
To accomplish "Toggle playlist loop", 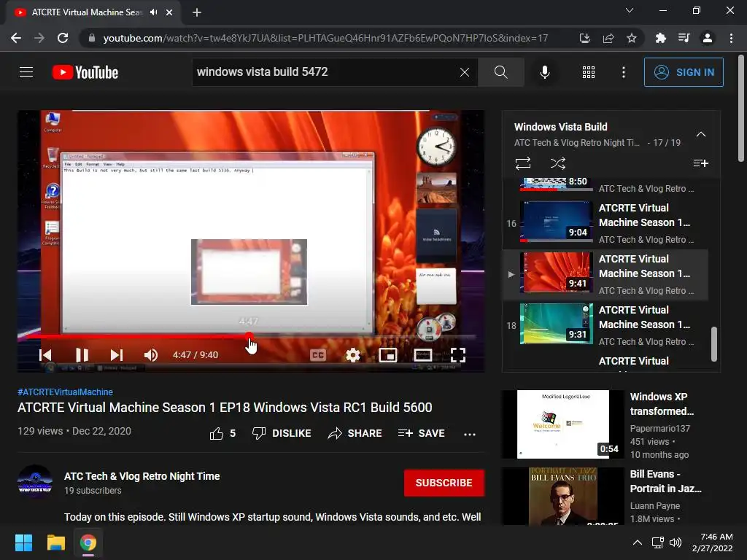I will coord(522,163).
